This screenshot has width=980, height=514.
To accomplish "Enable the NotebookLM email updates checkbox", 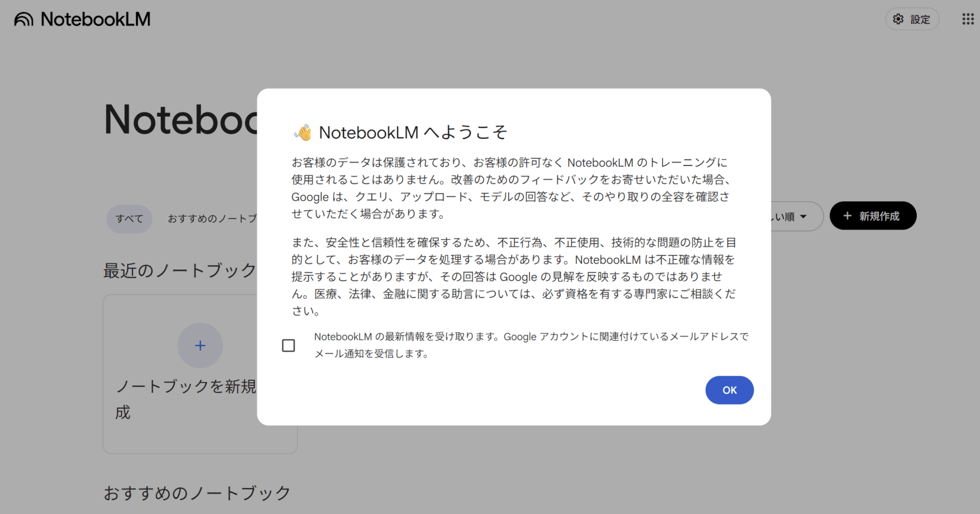I will coord(289,346).
